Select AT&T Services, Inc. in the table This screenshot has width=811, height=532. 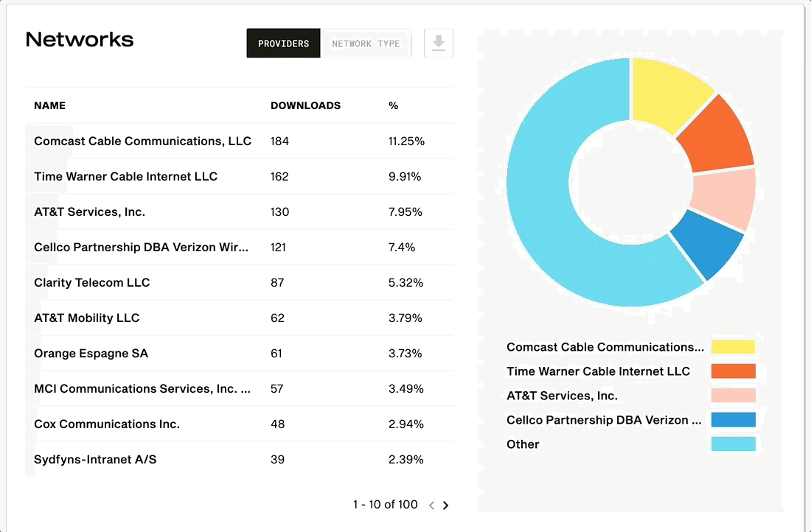[89, 212]
